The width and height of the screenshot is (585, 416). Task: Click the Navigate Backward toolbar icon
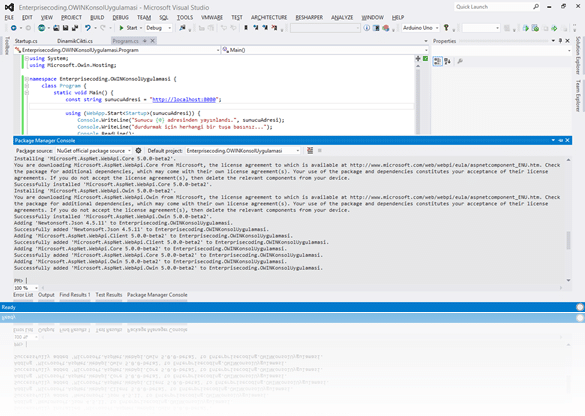click(14, 28)
